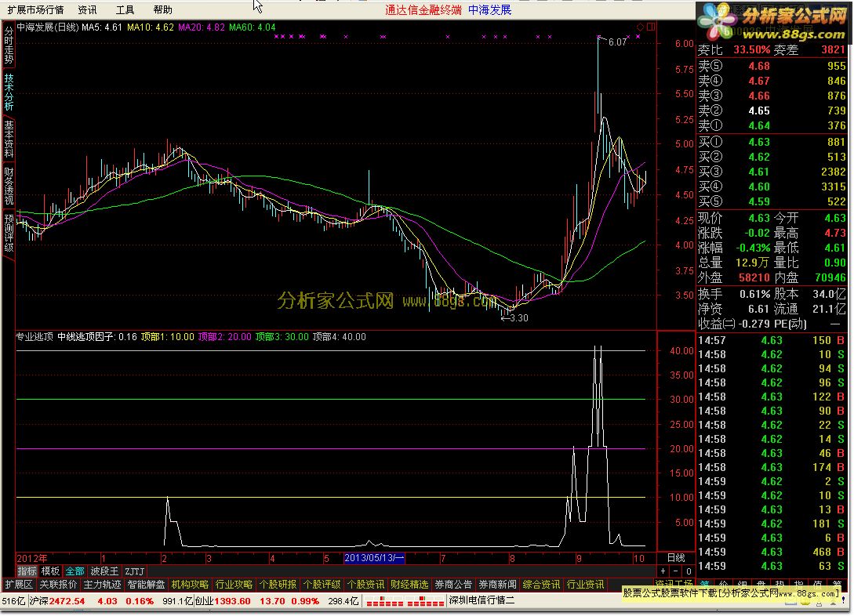Switch to the 财务透视 side tab
The image size is (854, 616).
[x=9, y=186]
